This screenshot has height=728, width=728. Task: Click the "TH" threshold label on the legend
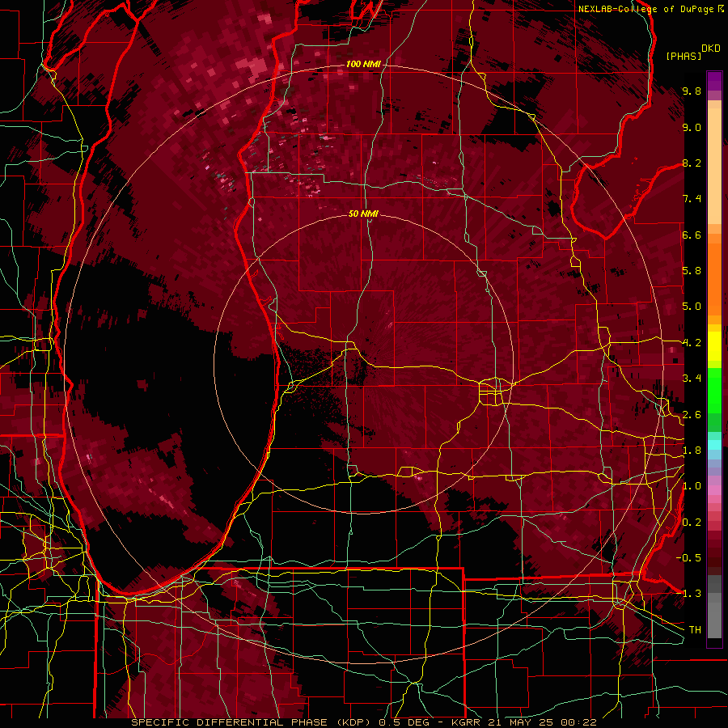point(695,630)
